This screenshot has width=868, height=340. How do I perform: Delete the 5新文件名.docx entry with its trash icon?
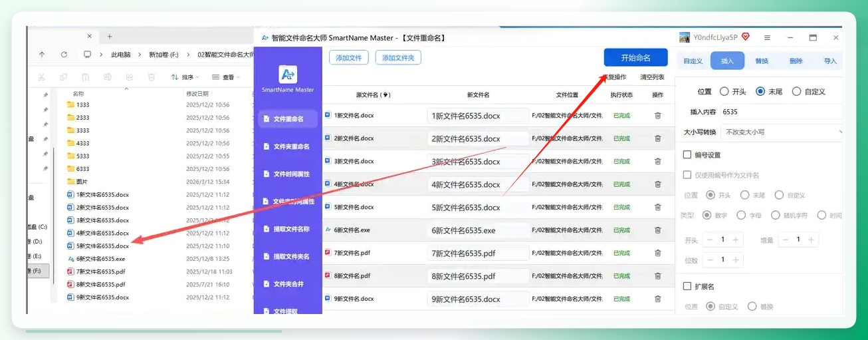pyautogui.click(x=657, y=208)
